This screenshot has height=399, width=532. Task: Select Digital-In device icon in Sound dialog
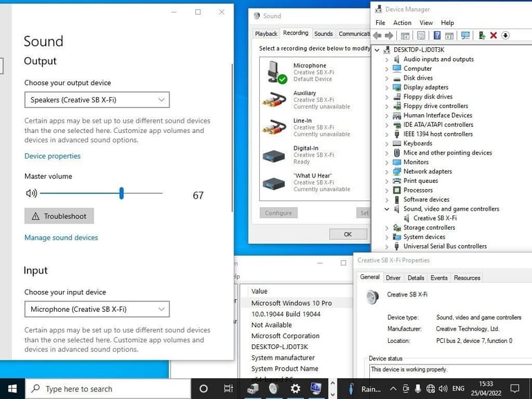point(274,156)
